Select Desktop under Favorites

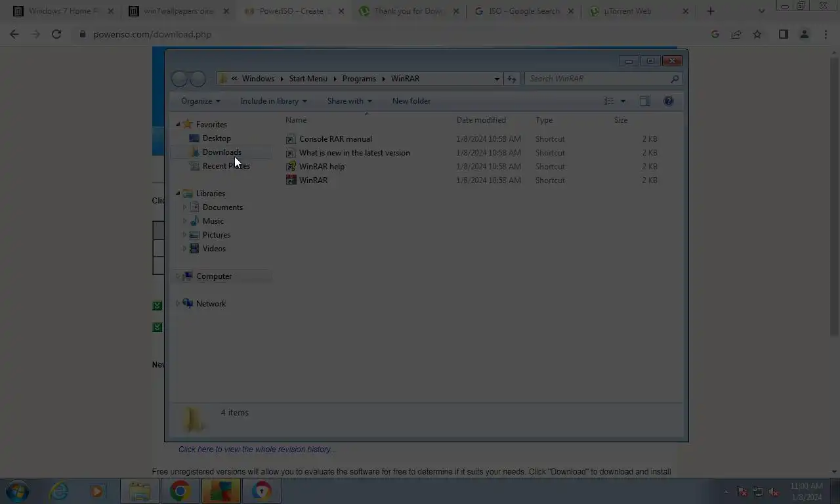pyautogui.click(x=217, y=138)
